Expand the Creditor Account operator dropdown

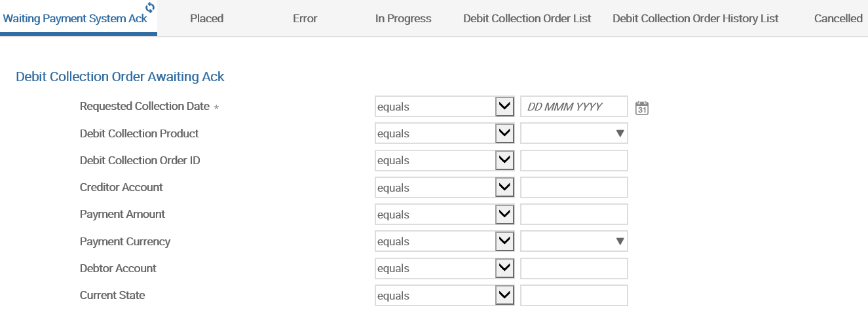(504, 188)
